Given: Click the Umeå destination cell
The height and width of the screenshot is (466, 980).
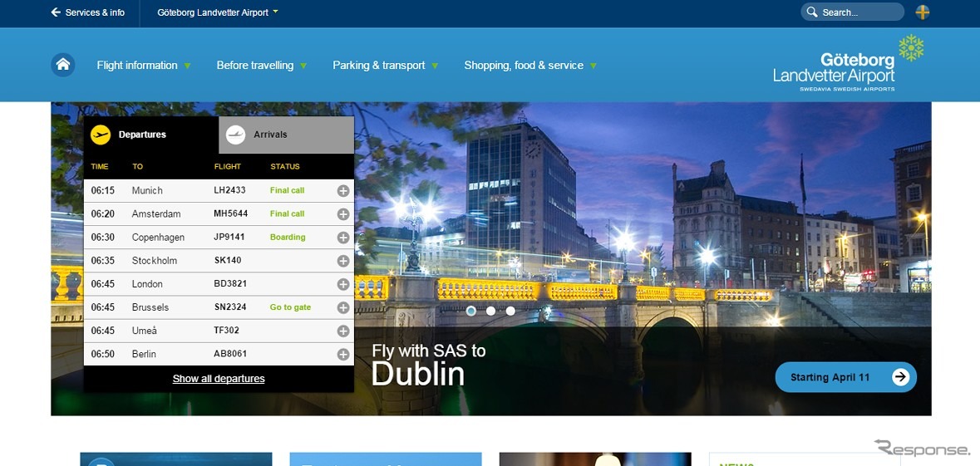Looking at the screenshot, I should point(145,331).
